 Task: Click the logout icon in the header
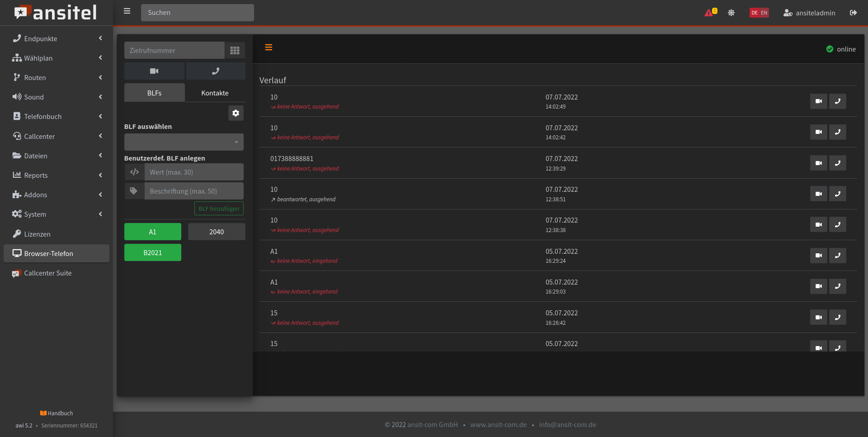[853, 13]
